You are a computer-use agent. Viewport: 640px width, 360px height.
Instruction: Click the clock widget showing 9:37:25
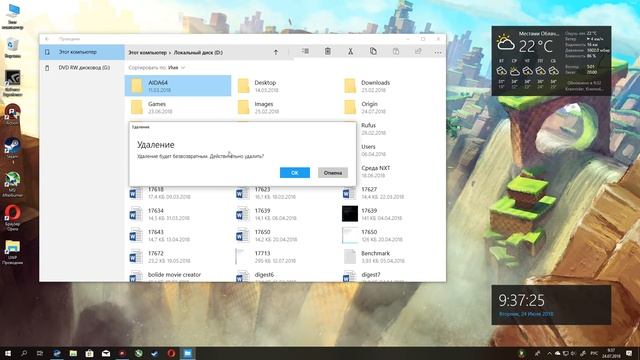(551, 305)
